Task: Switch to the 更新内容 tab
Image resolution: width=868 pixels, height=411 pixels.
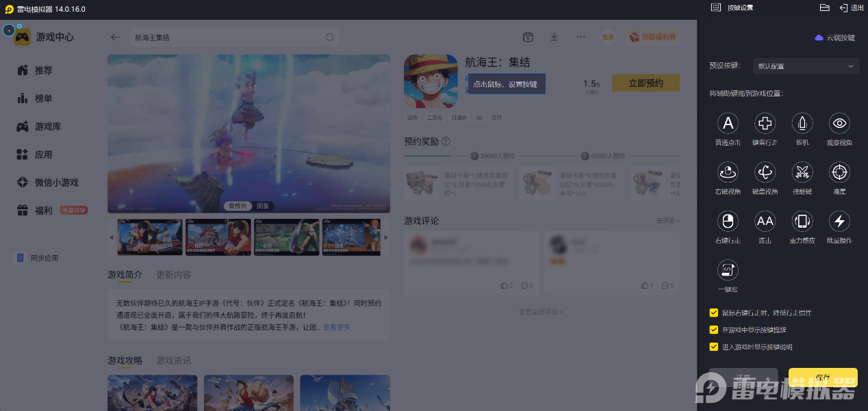Action: (x=174, y=274)
